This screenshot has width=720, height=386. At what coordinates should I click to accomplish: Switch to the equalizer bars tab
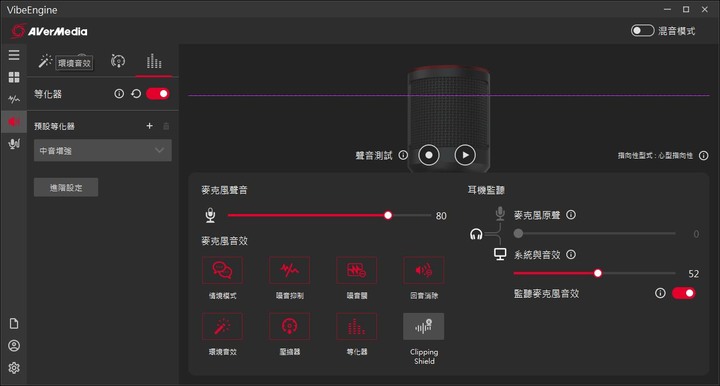tap(154, 61)
